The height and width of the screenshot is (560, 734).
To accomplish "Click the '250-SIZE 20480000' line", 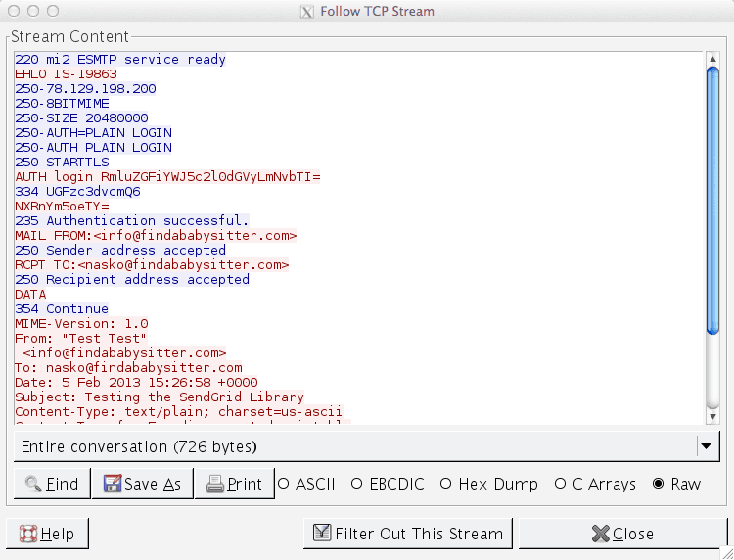I will point(81,118).
